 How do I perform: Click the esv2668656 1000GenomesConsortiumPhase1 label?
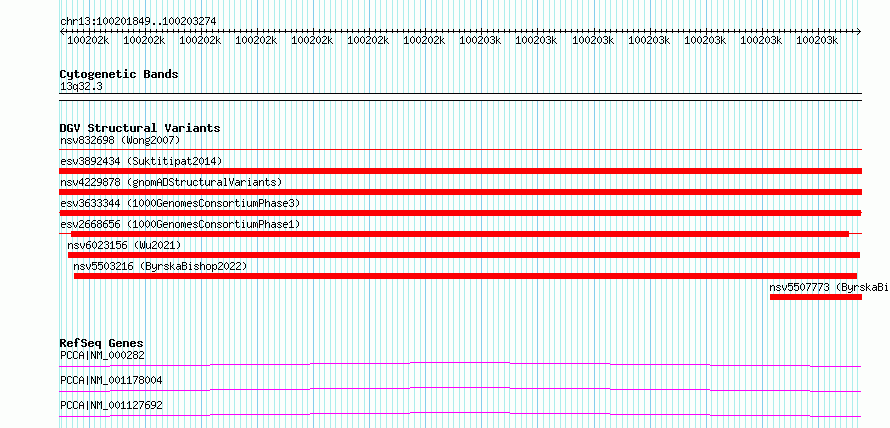[x=180, y=224]
